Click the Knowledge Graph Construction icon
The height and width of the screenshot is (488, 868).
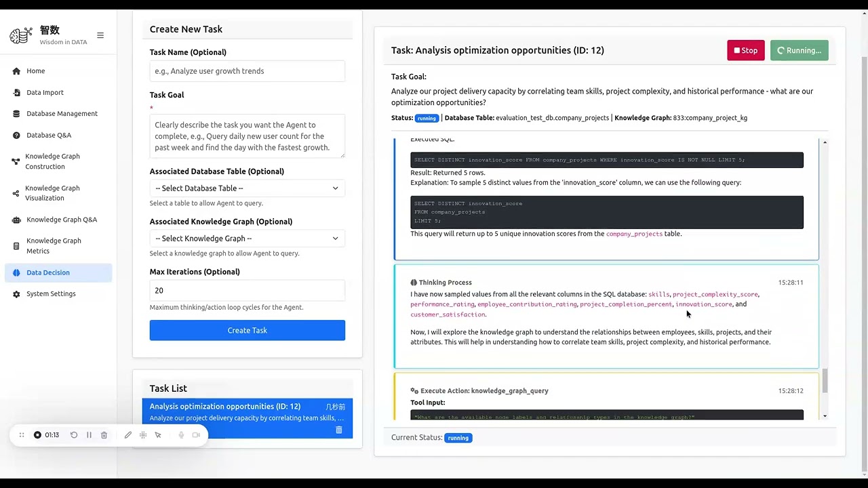coord(16,161)
